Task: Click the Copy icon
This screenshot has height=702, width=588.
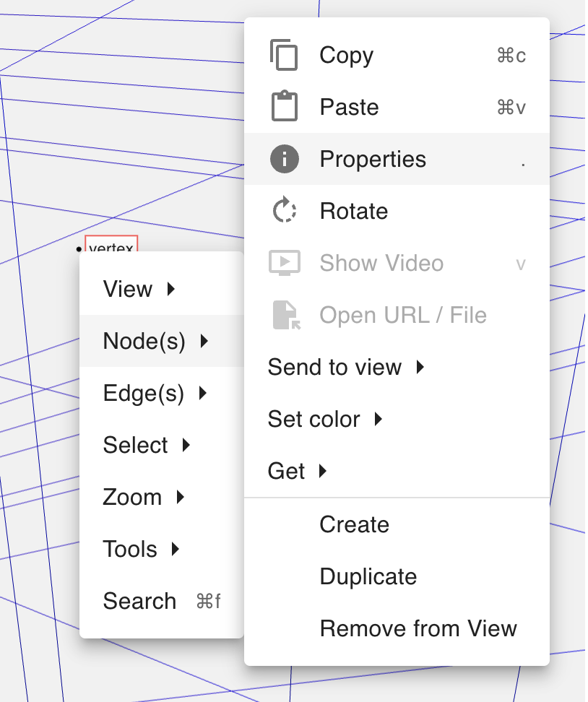Action: (284, 56)
